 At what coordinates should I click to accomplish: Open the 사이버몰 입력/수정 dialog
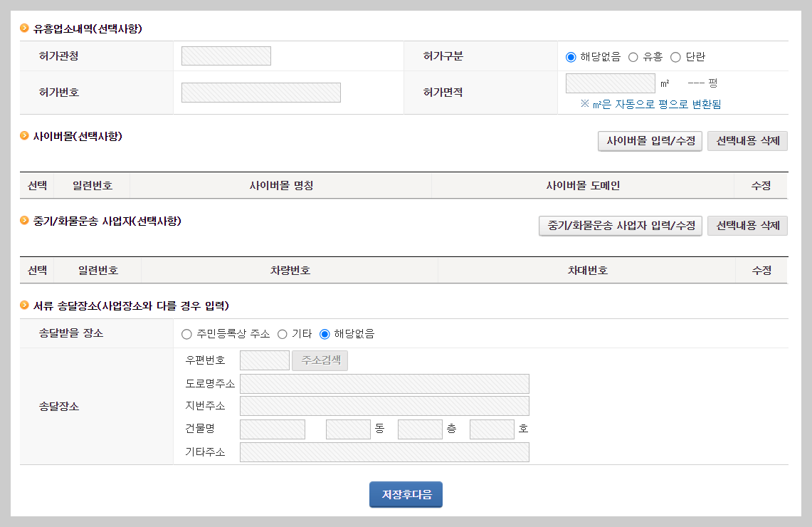[649, 141]
